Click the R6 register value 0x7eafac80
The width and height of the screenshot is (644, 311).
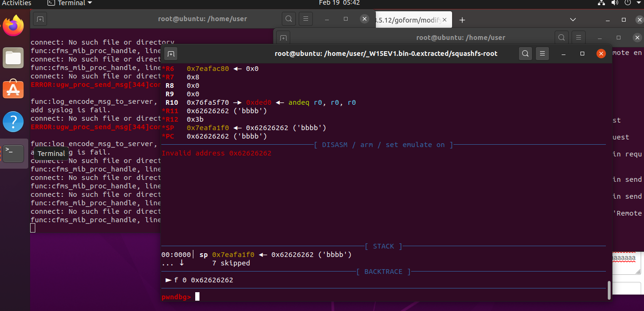click(208, 69)
